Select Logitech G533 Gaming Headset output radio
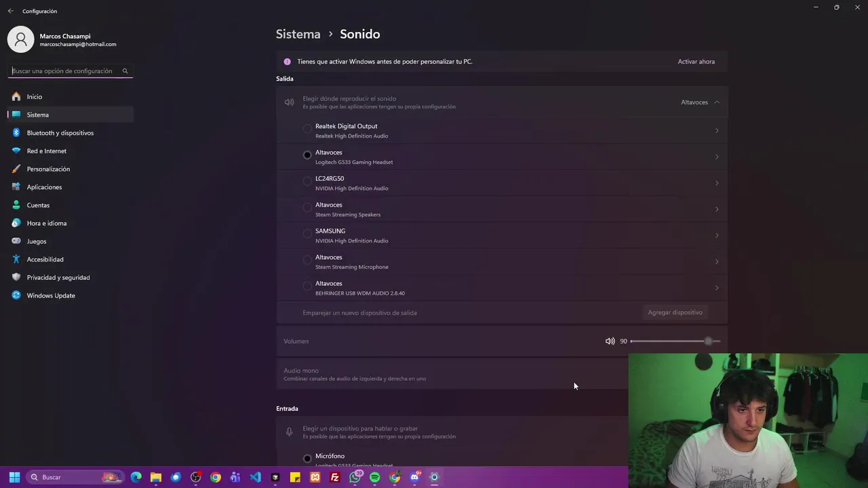This screenshot has width=868, height=488. (x=307, y=155)
